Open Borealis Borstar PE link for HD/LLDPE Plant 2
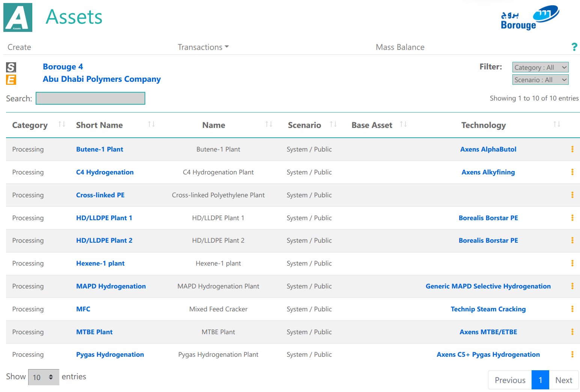Screen dimensions: 580x392 (488, 240)
